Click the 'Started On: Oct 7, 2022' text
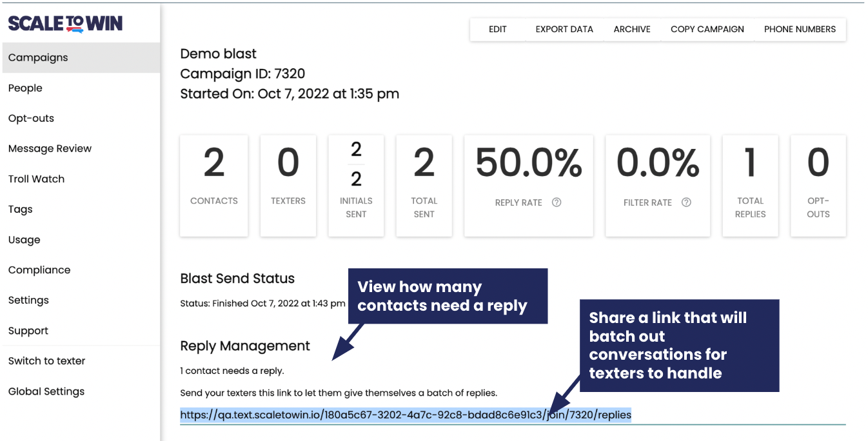This screenshot has height=441, width=868. (x=290, y=94)
